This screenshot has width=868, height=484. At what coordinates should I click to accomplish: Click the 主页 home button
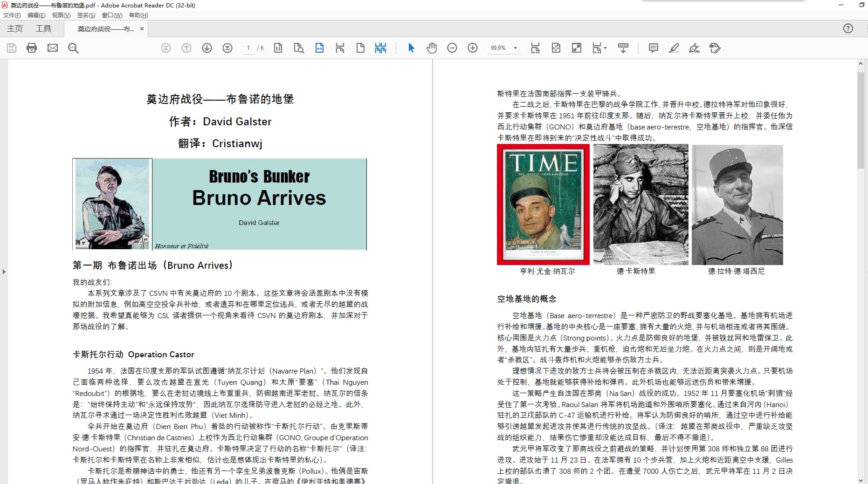click(x=15, y=28)
